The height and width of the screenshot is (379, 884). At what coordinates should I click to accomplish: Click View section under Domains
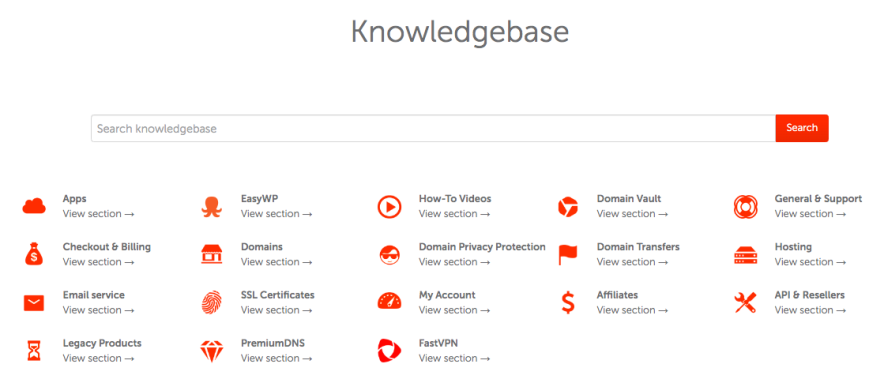[276, 262]
